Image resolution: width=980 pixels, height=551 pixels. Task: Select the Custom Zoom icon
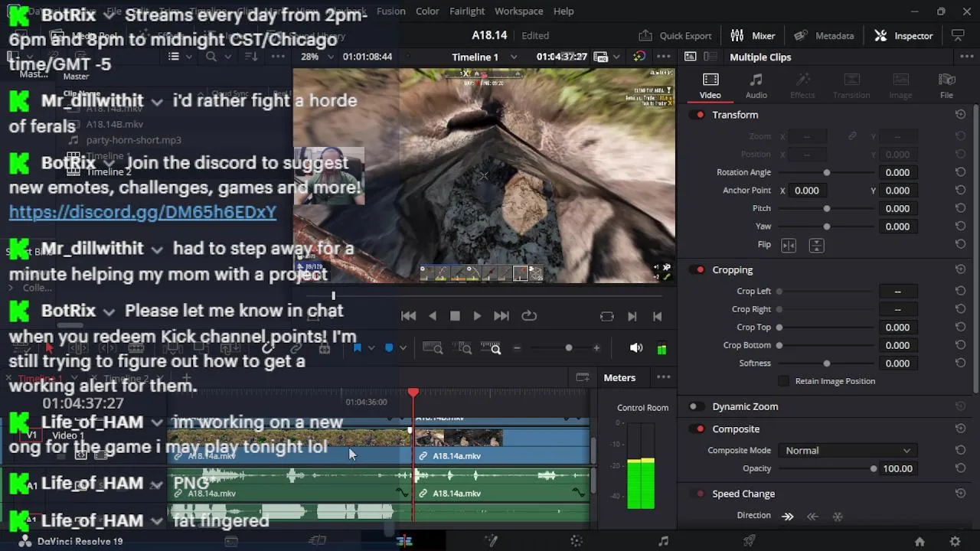[490, 348]
